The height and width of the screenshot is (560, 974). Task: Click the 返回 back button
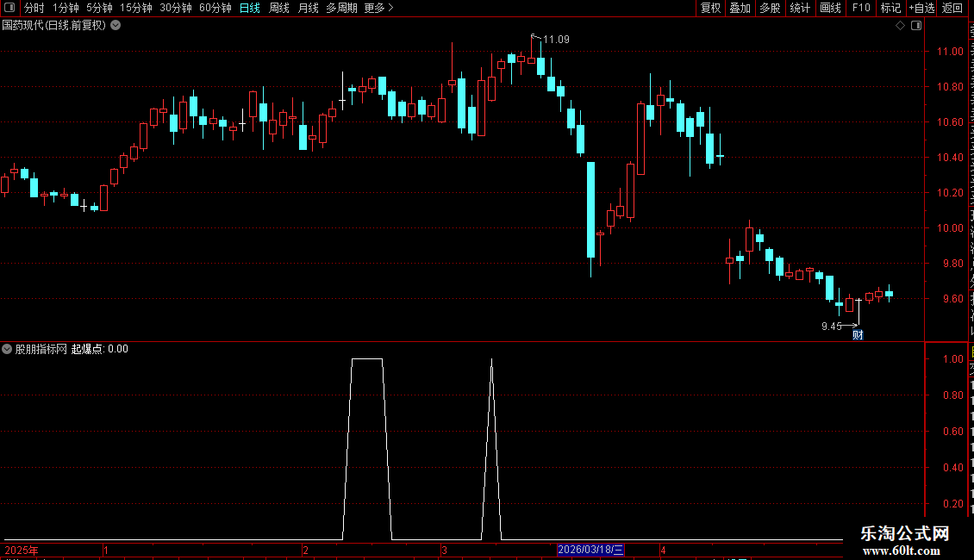[952, 8]
